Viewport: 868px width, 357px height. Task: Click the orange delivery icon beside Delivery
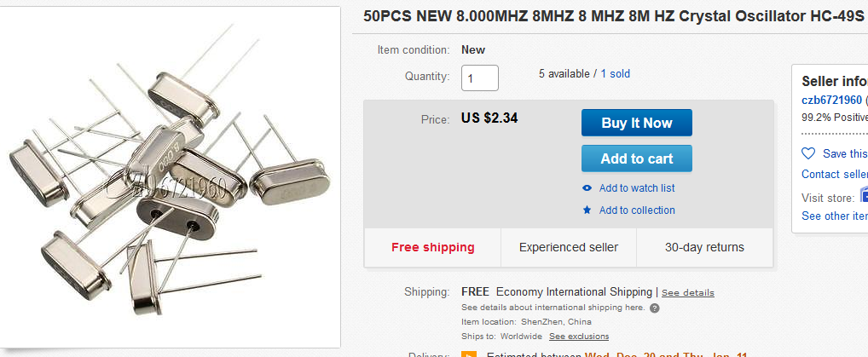[468, 353]
